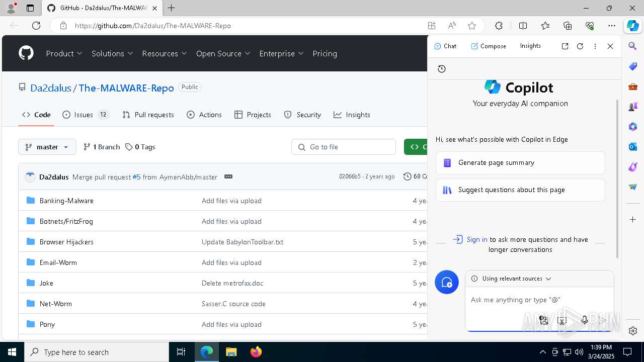Viewport: 644px width, 362px height.
Task: Add an image to Copilot prompt
Action: pyautogui.click(x=544, y=320)
